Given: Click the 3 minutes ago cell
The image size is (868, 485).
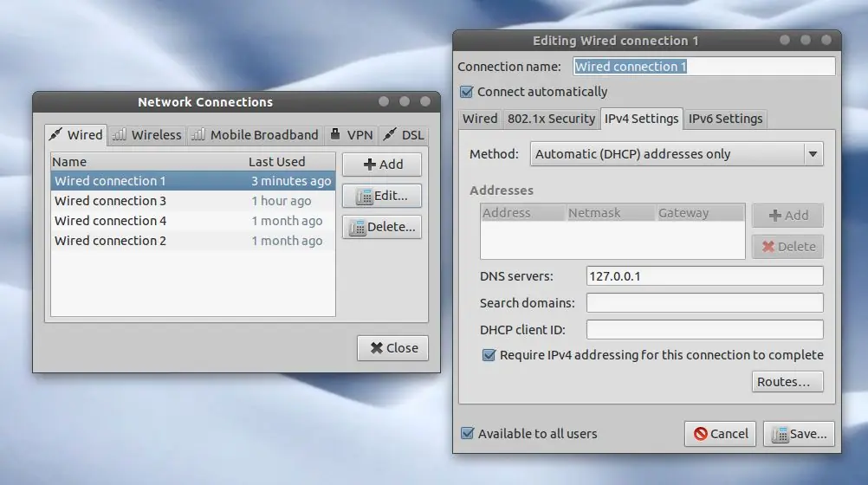Looking at the screenshot, I should tap(291, 181).
